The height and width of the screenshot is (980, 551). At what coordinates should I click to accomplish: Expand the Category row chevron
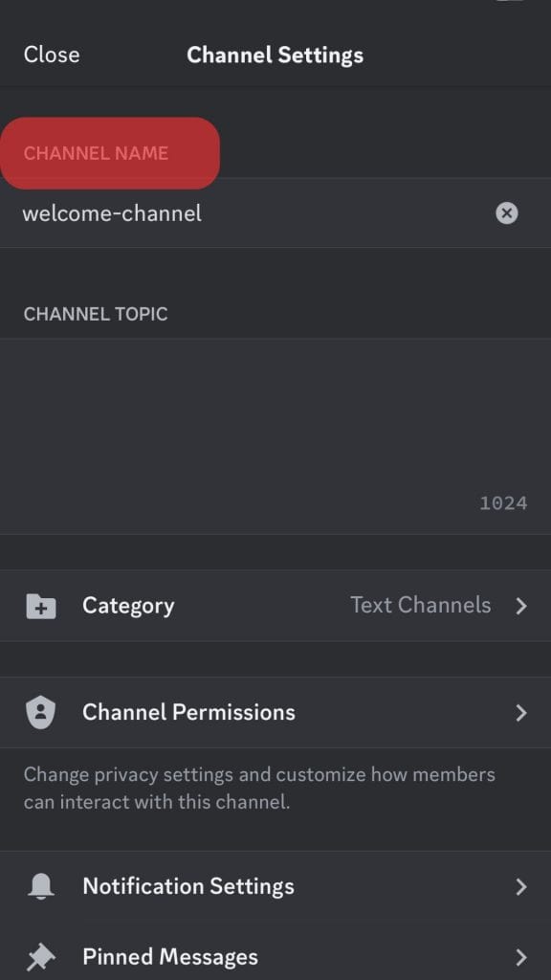pyautogui.click(x=522, y=605)
